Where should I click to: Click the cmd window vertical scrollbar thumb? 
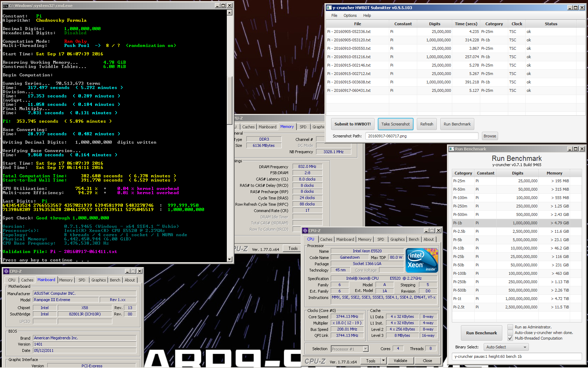230,100
